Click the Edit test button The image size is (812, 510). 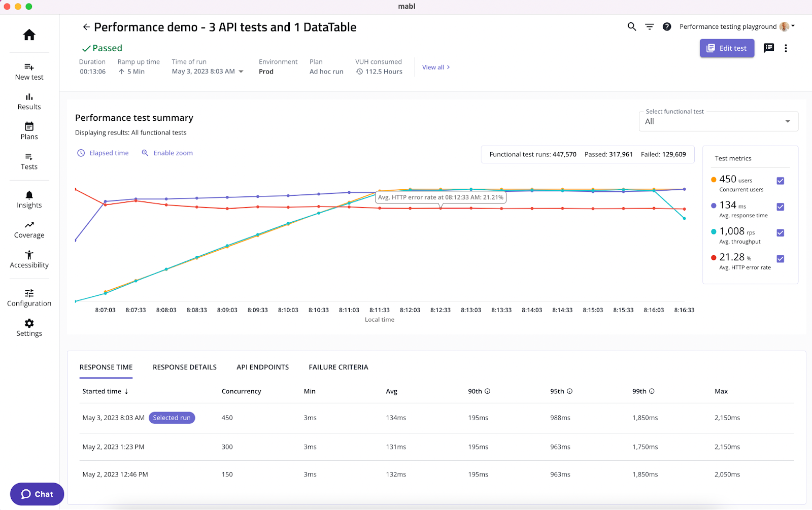point(727,48)
